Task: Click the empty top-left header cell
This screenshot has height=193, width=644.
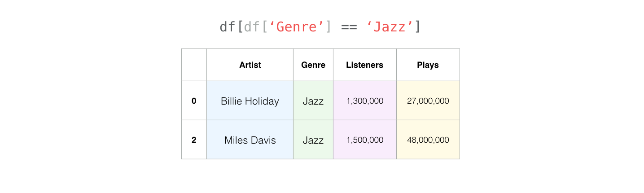Action: 194,65
